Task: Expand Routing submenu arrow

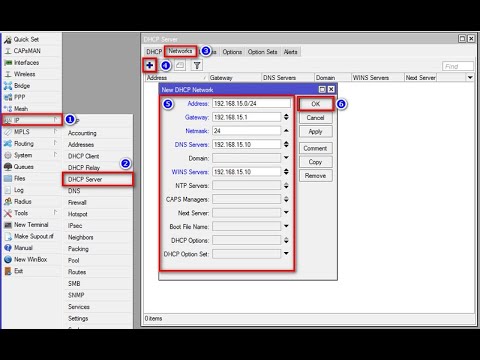Action: point(55,143)
